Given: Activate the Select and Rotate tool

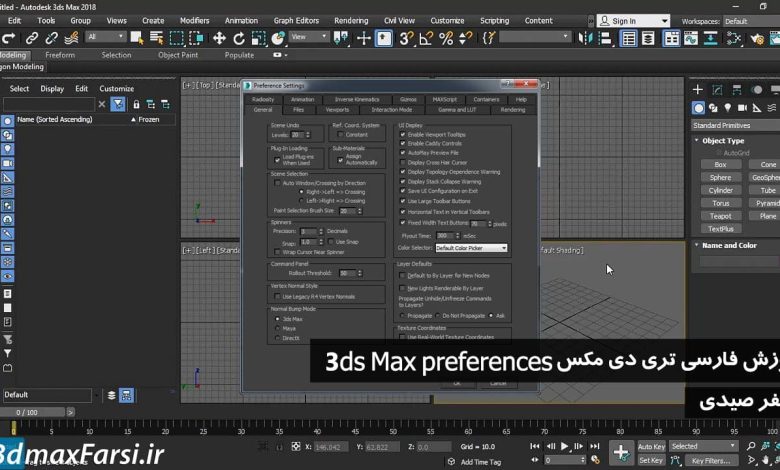Looking at the screenshot, I should [x=239, y=38].
